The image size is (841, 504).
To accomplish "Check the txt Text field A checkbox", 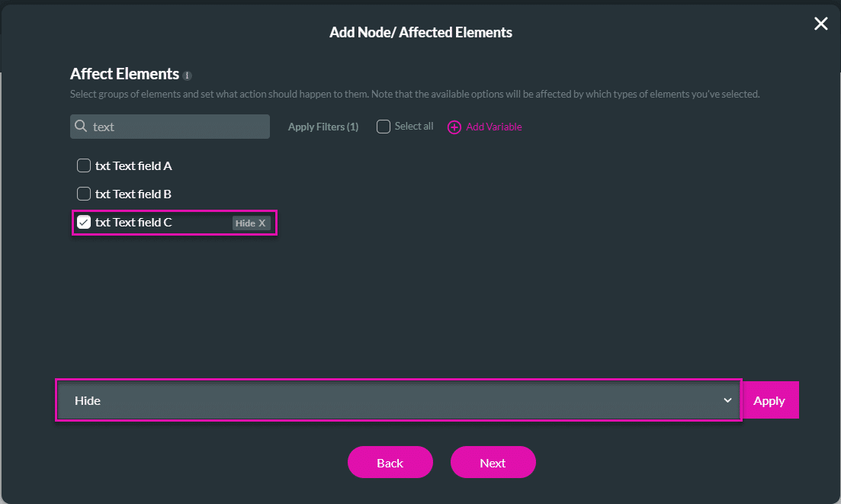I will point(84,165).
